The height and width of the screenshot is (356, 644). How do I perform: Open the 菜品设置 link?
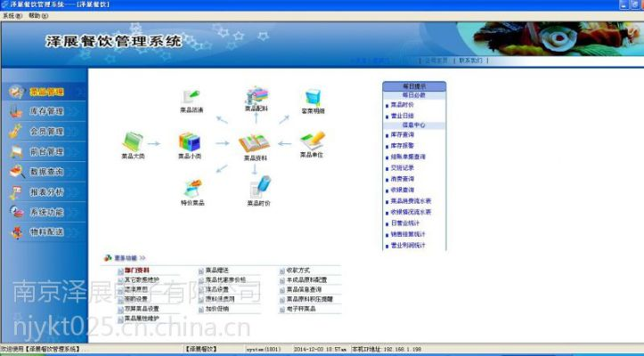point(216,289)
